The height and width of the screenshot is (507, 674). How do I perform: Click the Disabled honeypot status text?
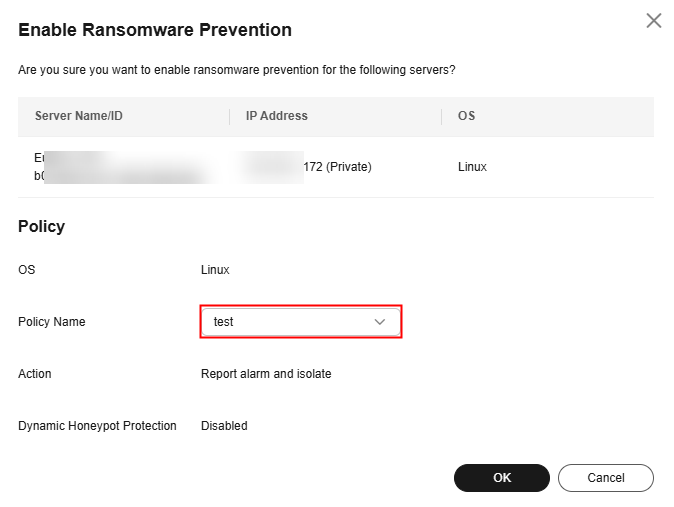[224, 426]
